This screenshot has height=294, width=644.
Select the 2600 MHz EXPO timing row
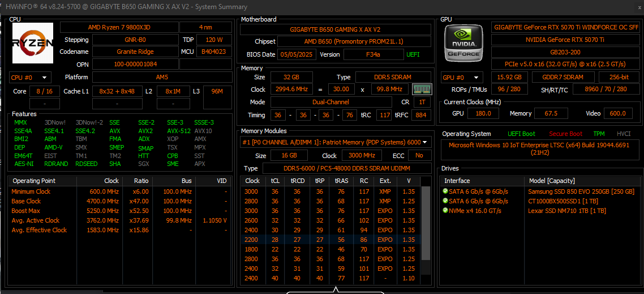[330, 220]
